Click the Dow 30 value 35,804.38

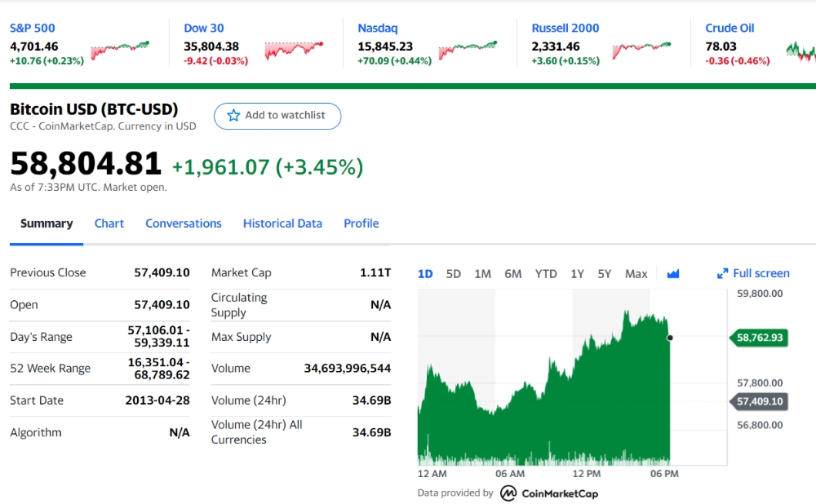pyautogui.click(x=211, y=46)
